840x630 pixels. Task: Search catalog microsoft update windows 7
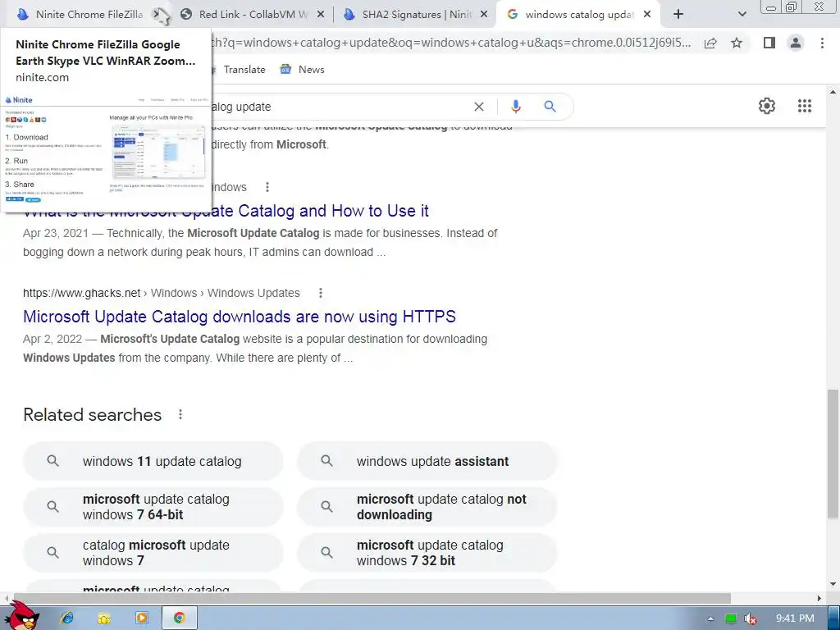153,553
